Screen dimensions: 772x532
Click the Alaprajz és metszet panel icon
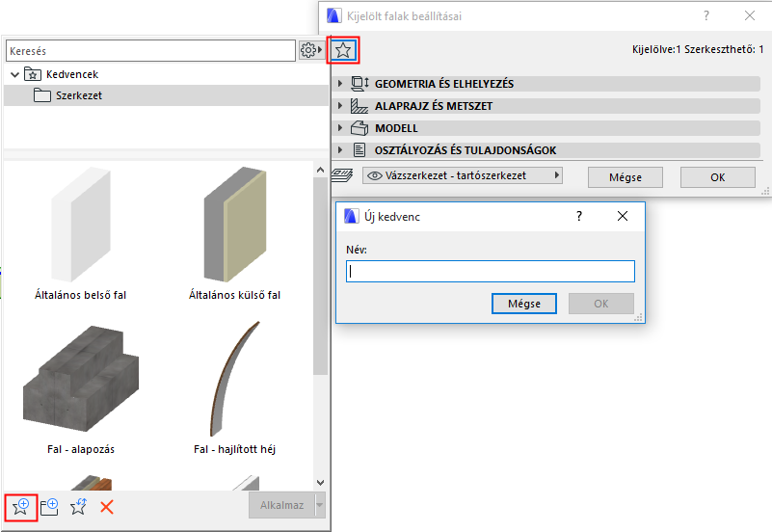359,106
